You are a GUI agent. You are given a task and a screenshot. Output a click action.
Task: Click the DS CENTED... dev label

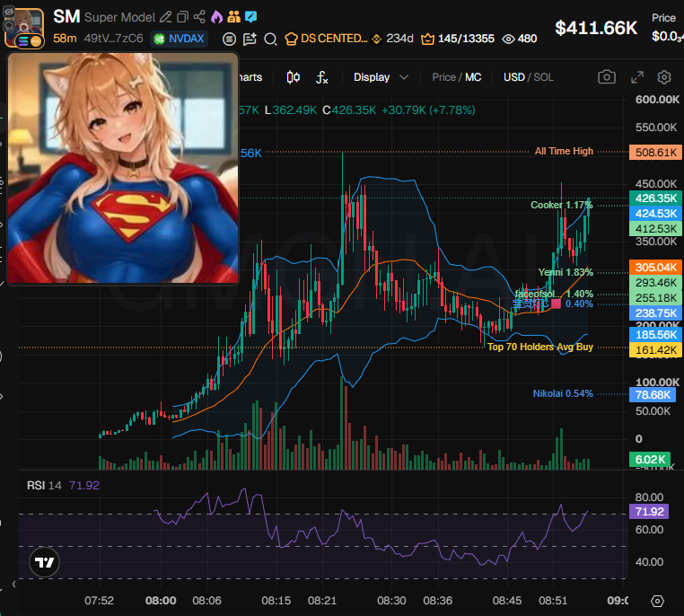[334, 39]
